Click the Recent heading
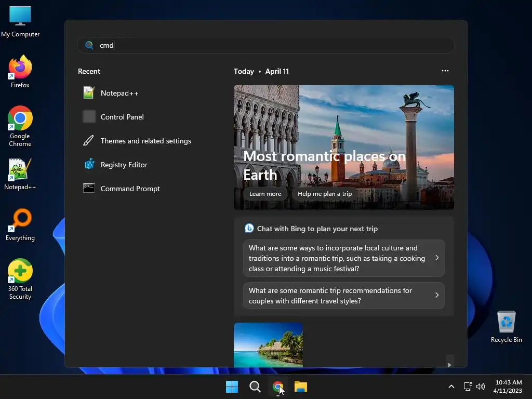Viewport: 532px width, 399px height. pyautogui.click(x=89, y=71)
